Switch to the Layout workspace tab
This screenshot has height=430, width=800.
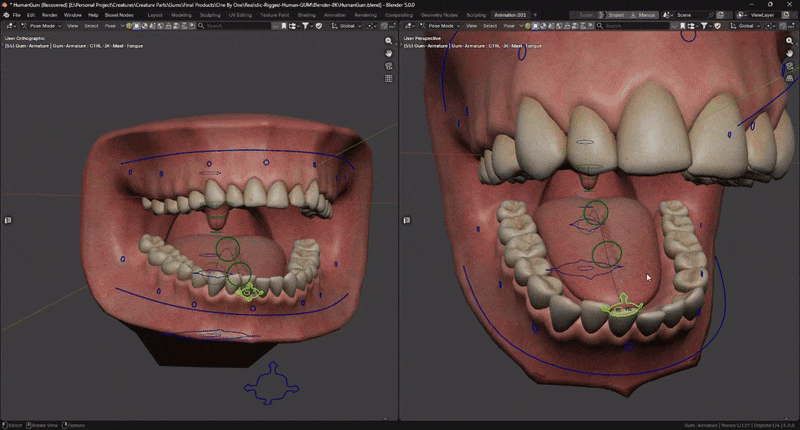155,15
